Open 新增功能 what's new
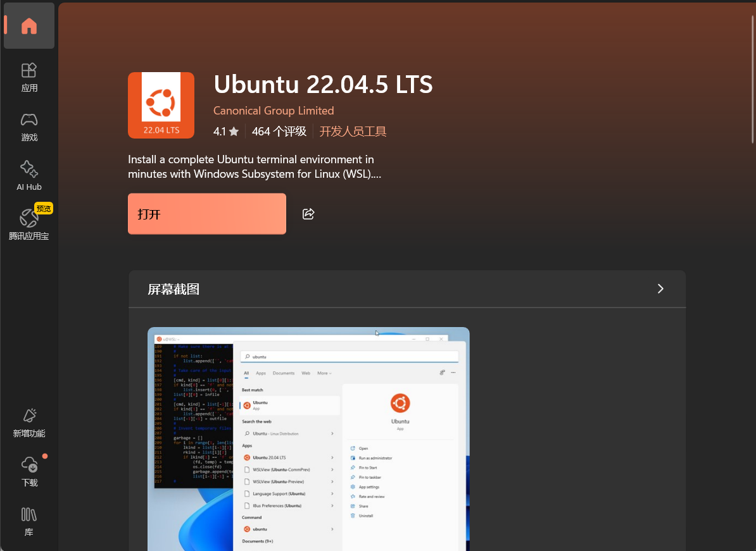Image resolution: width=756 pixels, height=551 pixels. point(29,423)
